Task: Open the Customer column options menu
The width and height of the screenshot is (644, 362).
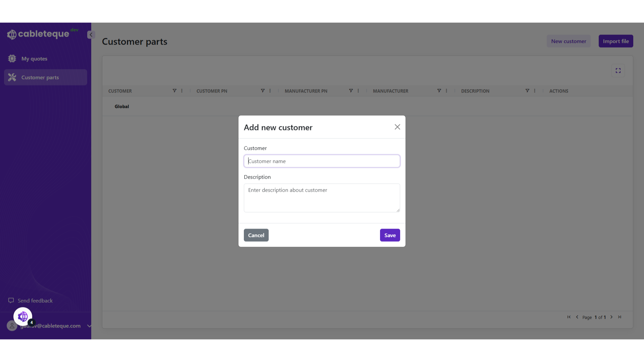Action: click(x=181, y=90)
